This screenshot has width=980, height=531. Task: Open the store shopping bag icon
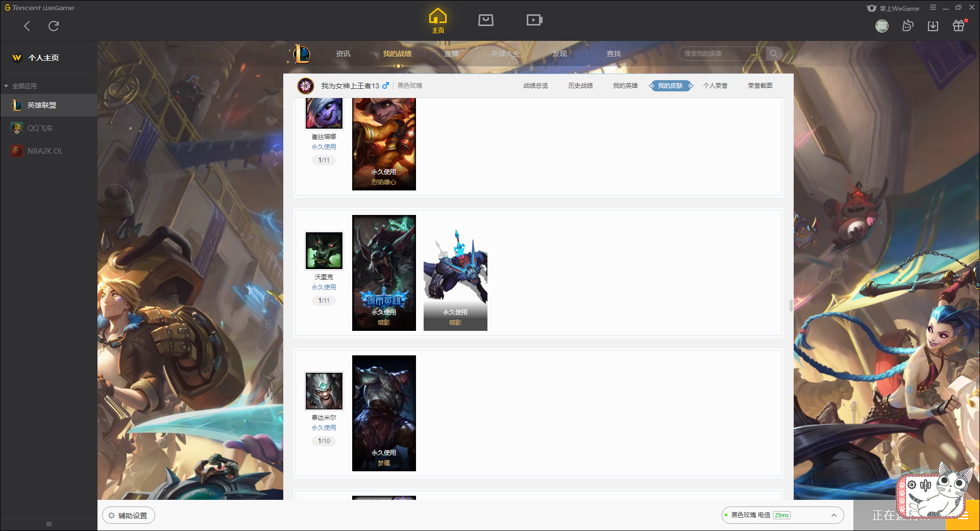point(486,20)
